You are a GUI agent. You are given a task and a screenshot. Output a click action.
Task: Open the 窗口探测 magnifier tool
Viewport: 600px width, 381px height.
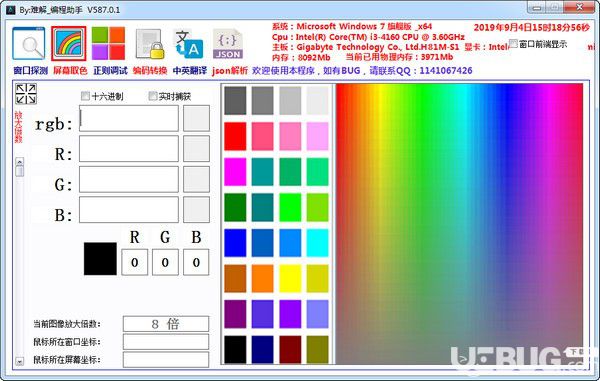point(29,43)
